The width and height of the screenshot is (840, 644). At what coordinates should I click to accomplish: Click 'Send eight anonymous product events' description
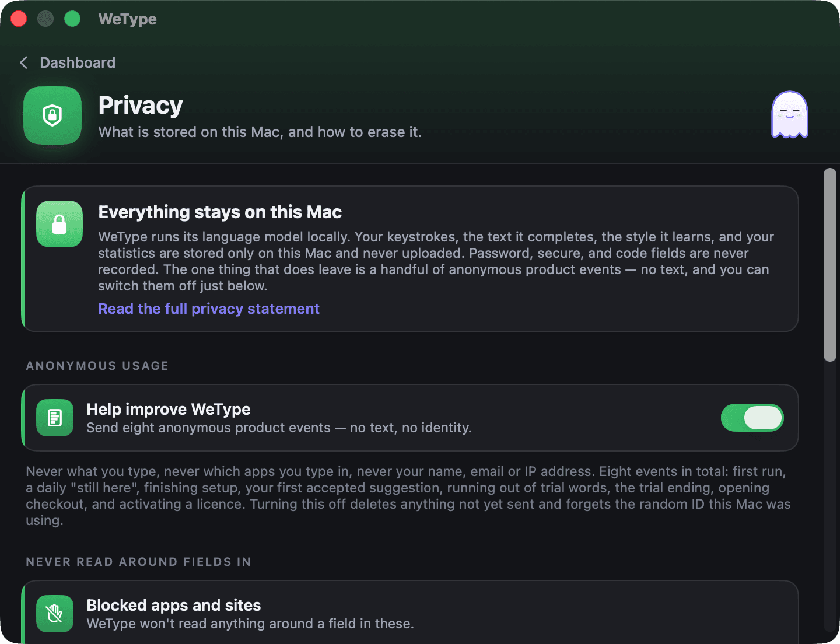coord(279,428)
